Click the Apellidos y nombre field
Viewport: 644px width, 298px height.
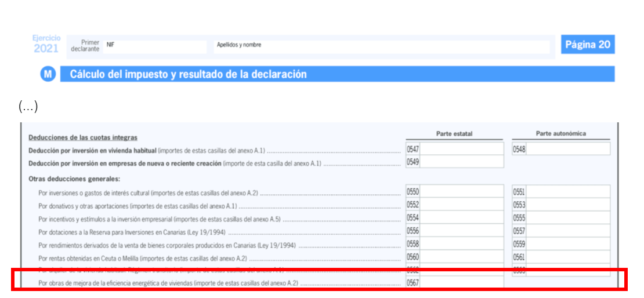pos(381,47)
